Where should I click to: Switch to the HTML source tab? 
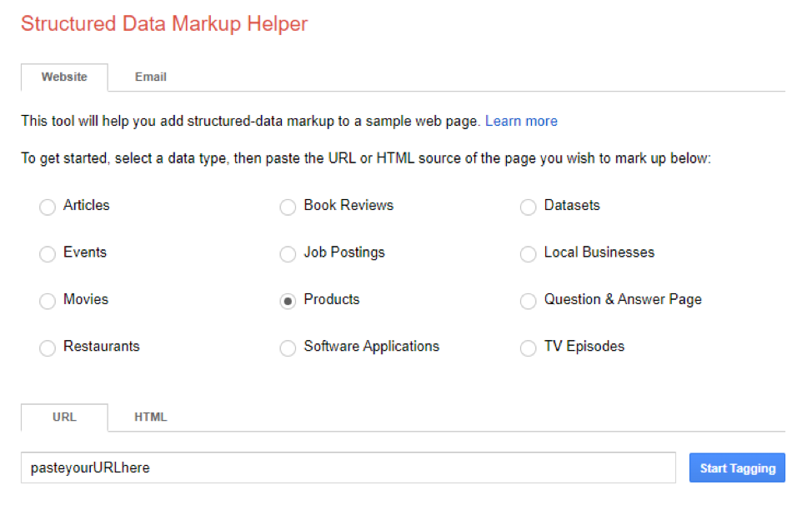pyautogui.click(x=151, y=417)
